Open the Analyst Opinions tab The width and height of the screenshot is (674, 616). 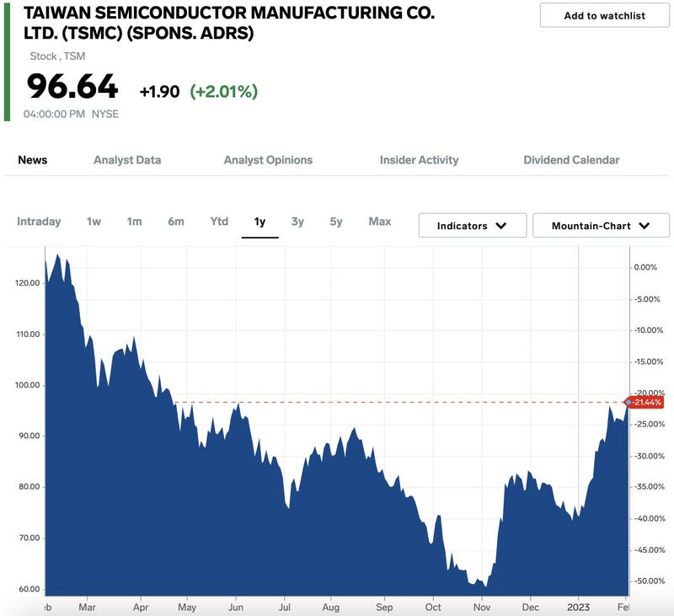268,160
